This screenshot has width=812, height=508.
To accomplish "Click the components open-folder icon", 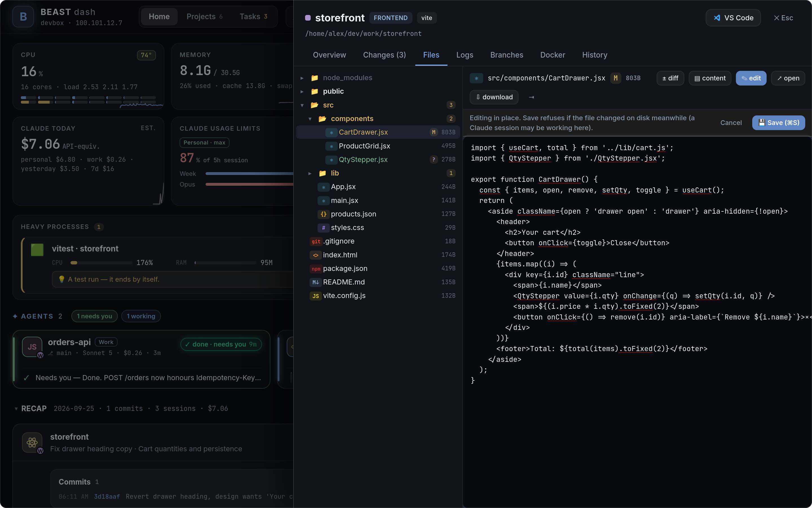I will pos(323,119).
